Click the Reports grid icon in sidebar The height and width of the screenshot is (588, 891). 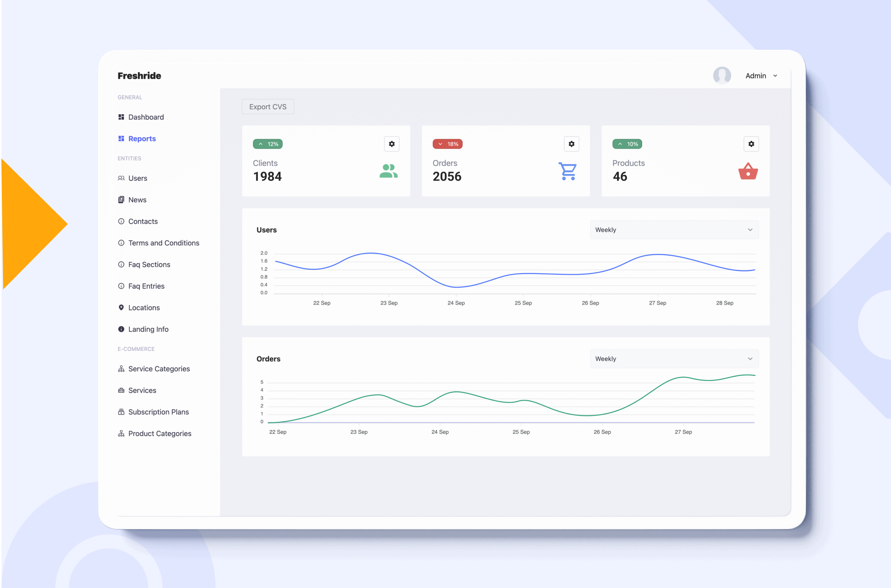tap(121, 139)
